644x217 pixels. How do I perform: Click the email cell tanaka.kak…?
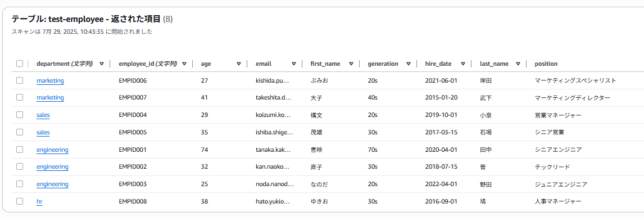(x=274, y=150)
